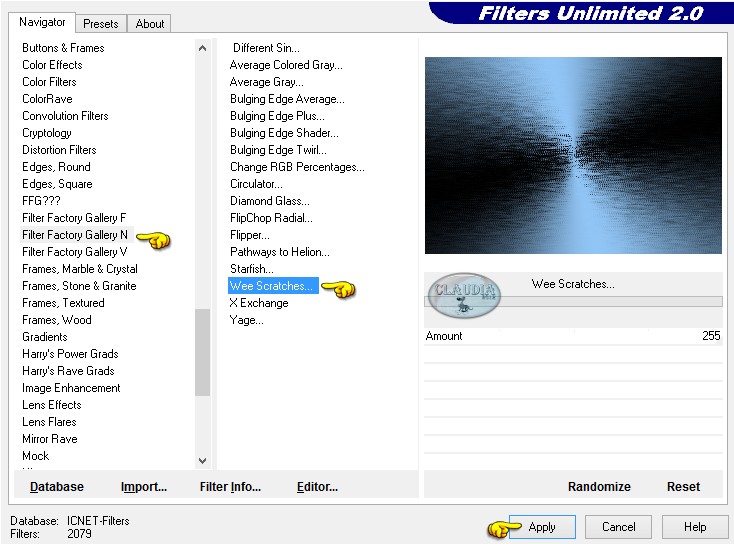Select Filter Factory Gallery V

tap(74, 252)
